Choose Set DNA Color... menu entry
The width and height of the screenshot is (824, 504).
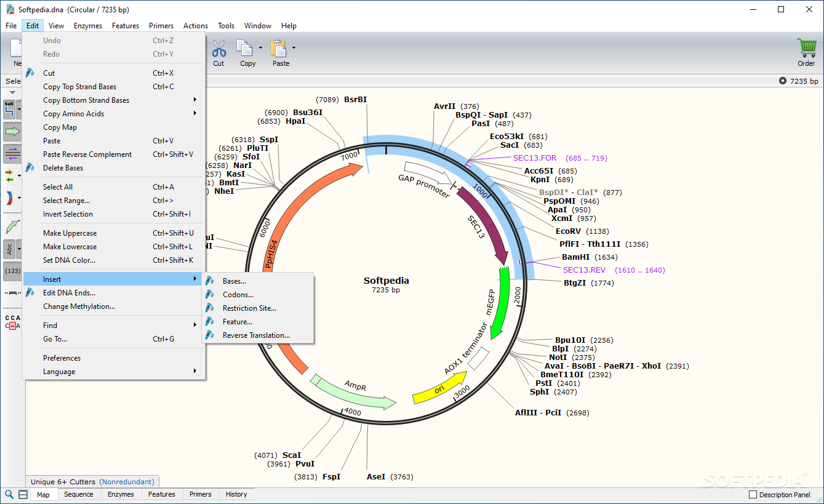(x=113, y=260)
